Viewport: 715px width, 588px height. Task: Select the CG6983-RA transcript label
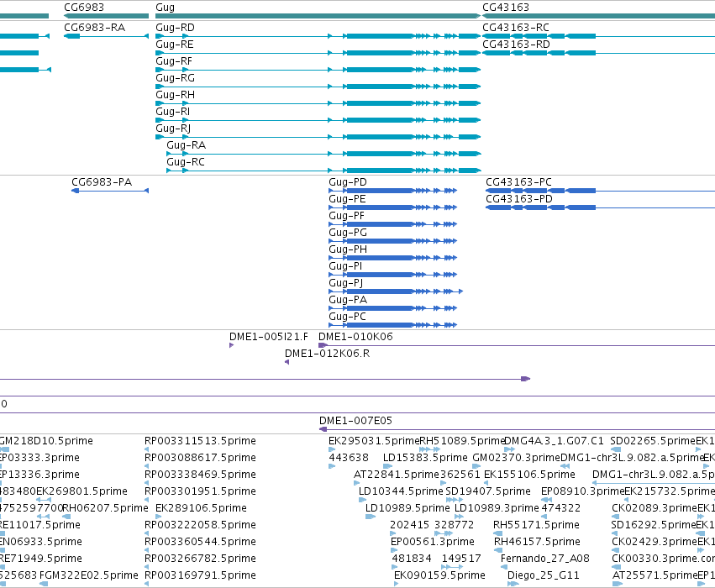(x=94, y=28)
